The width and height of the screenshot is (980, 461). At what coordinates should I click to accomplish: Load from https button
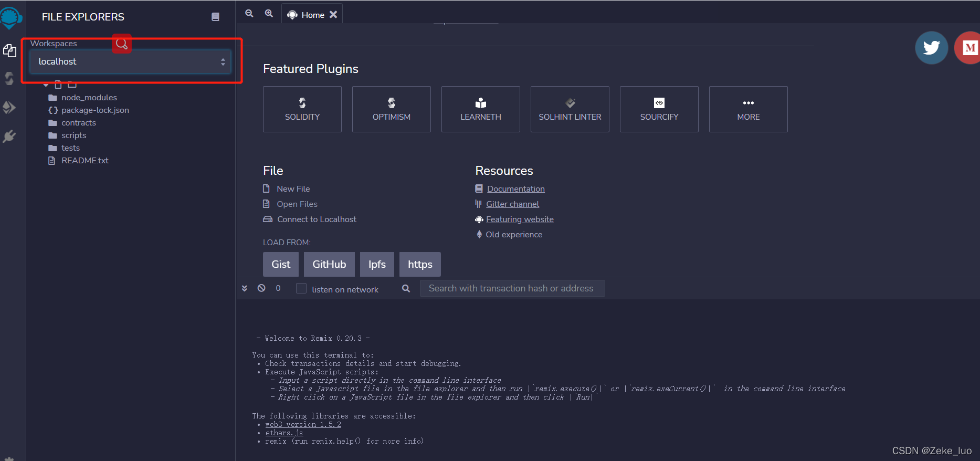click(420, 265)
